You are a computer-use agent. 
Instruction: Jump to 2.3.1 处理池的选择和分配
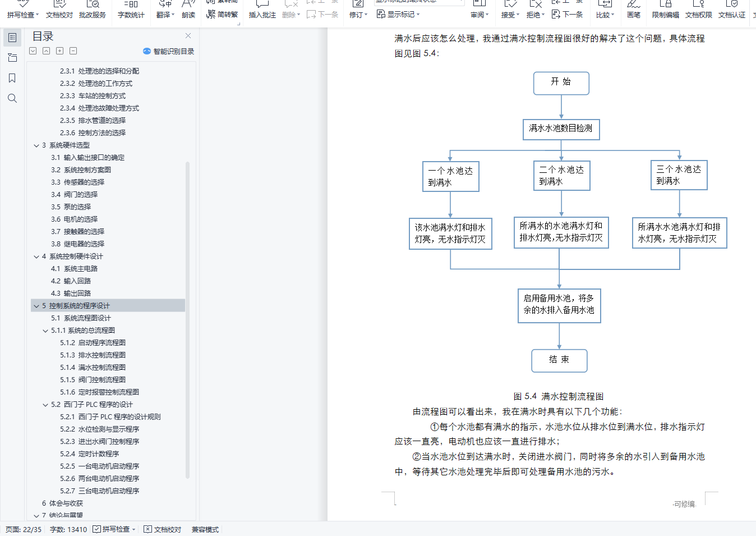pyautogui.click(x=100, y=71)
